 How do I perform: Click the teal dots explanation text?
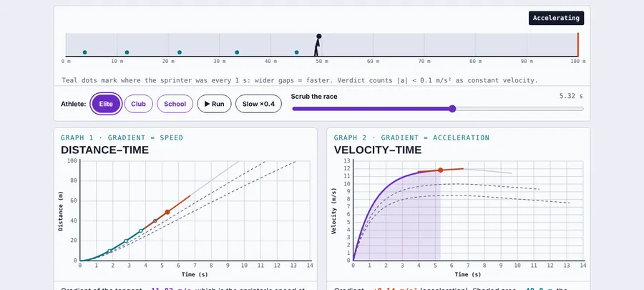[x=300, y=80]
